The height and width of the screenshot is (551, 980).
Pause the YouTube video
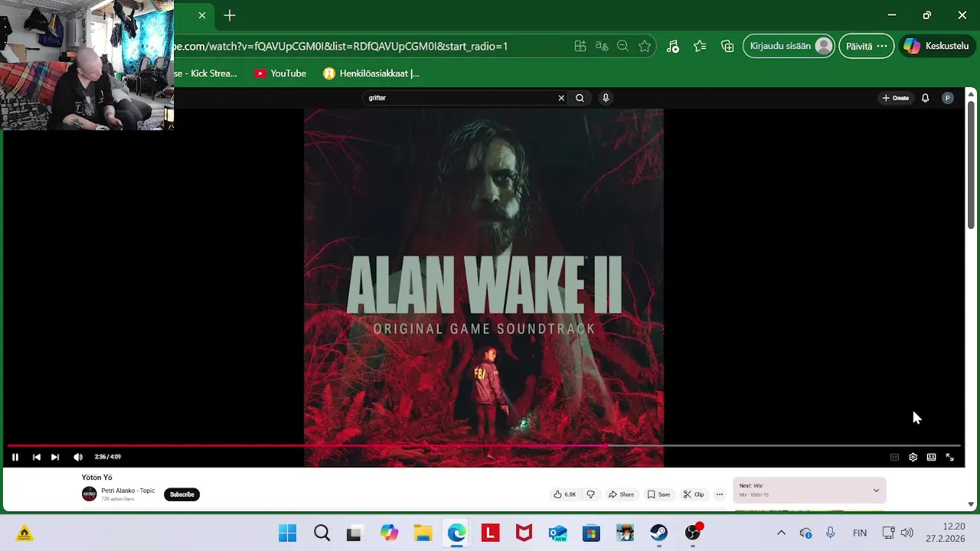15,457
